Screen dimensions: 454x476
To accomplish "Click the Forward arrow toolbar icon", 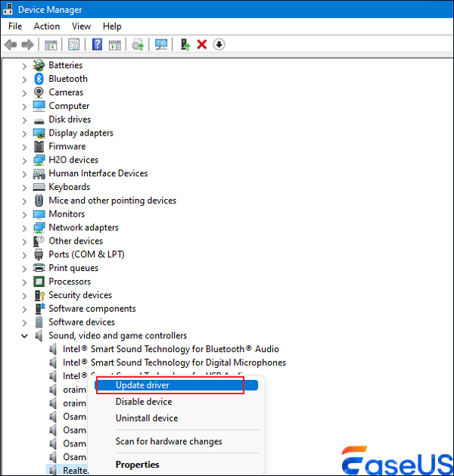I will click(28, 45).
